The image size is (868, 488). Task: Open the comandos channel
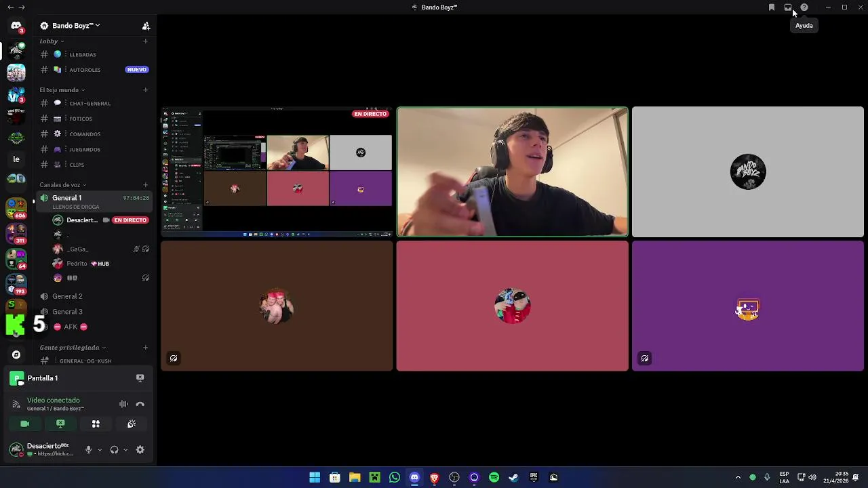(x=94, y=134)
